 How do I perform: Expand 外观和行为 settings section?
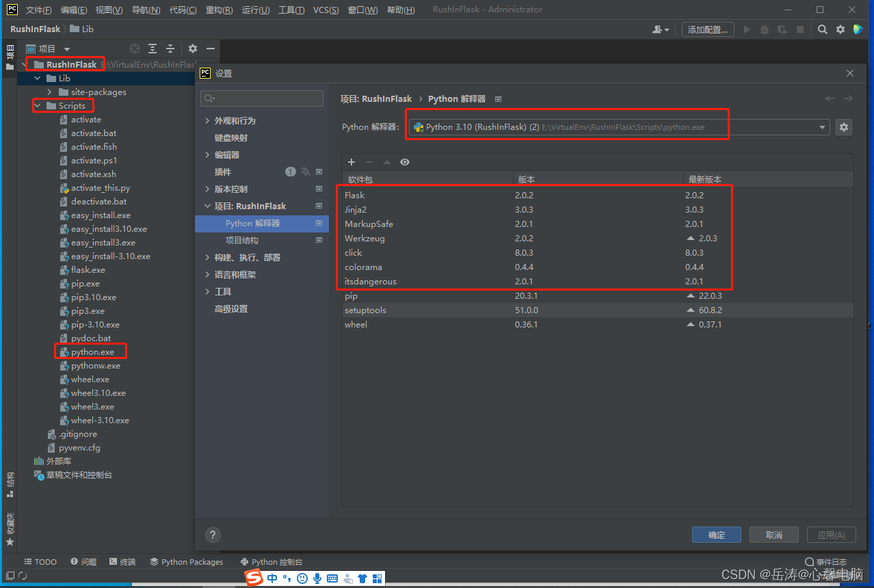click(207, 120)
